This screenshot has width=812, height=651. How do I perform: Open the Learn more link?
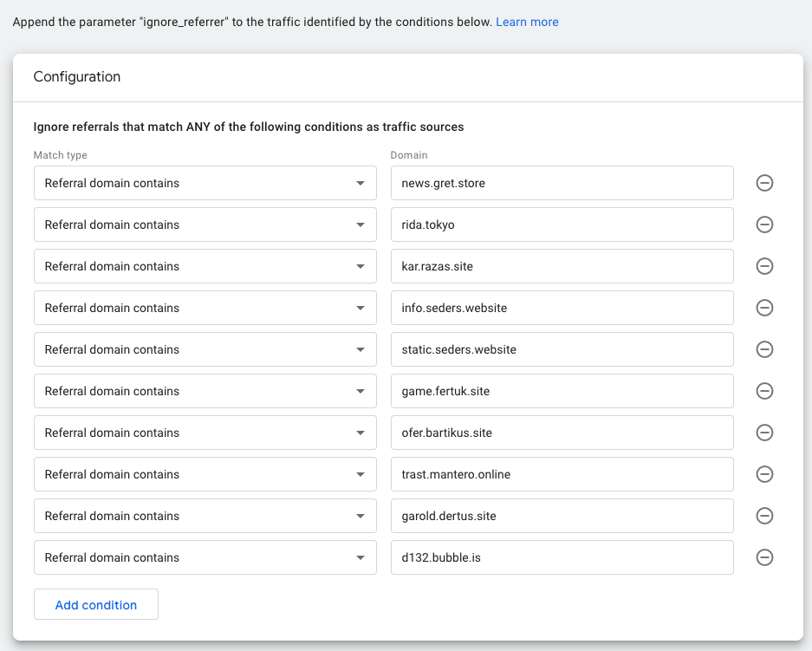[527, 22]
